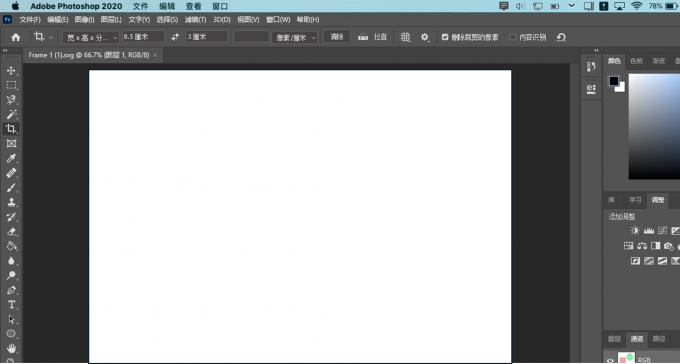680x364 pixels.
Task: Select the Hand tool
Action: pyautogui.click(x=11, y=348)
